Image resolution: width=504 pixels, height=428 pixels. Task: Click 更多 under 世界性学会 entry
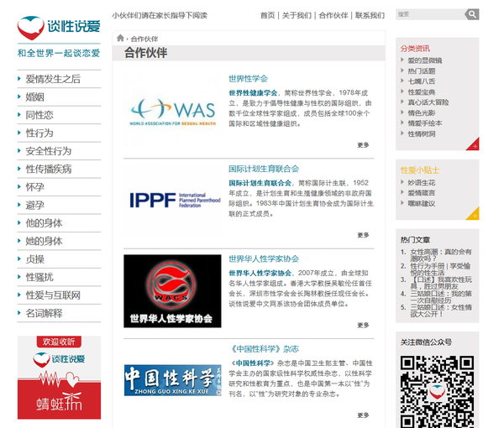tap(363, 145)
